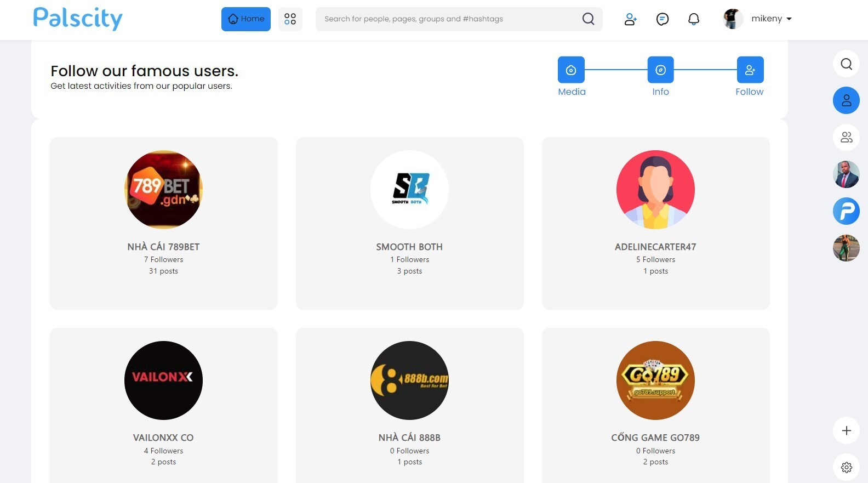The height and width of the screenshot is (483, 868).
Task: Click '31 posts' text
Action: tap(163, 271)
